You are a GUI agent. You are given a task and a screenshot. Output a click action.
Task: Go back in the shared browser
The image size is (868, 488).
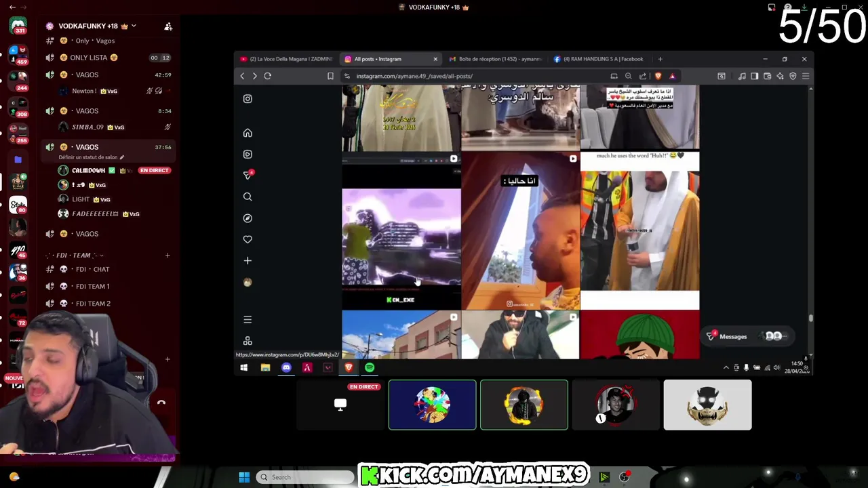click(242, 76)
